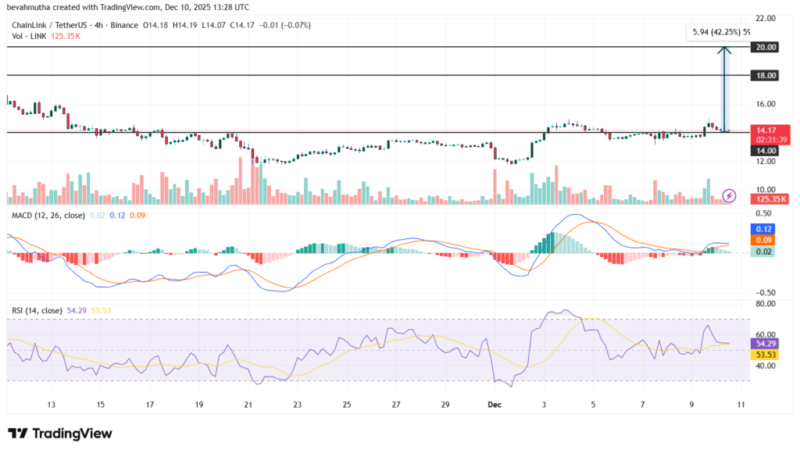This screenshot has width=800, height=450.
Task: Click the upward arrowhead of the price measure
Action: [723, 50]
